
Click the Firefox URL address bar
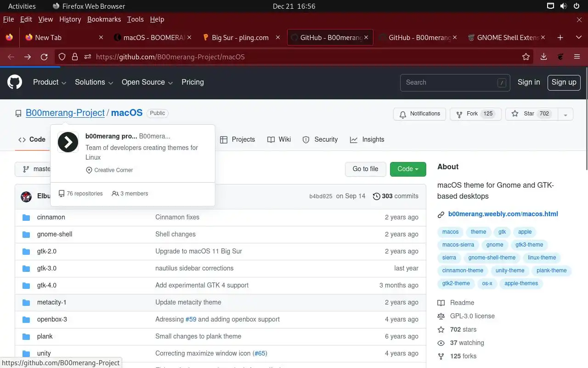294,57
